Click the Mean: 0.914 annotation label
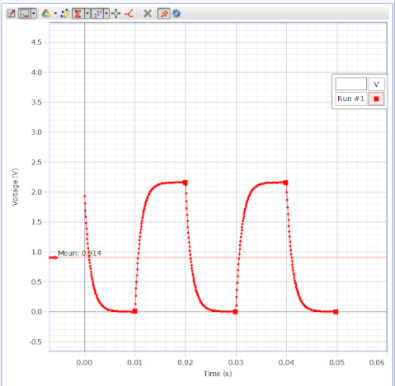The image size is (395, 386). [x=80, y=253]
